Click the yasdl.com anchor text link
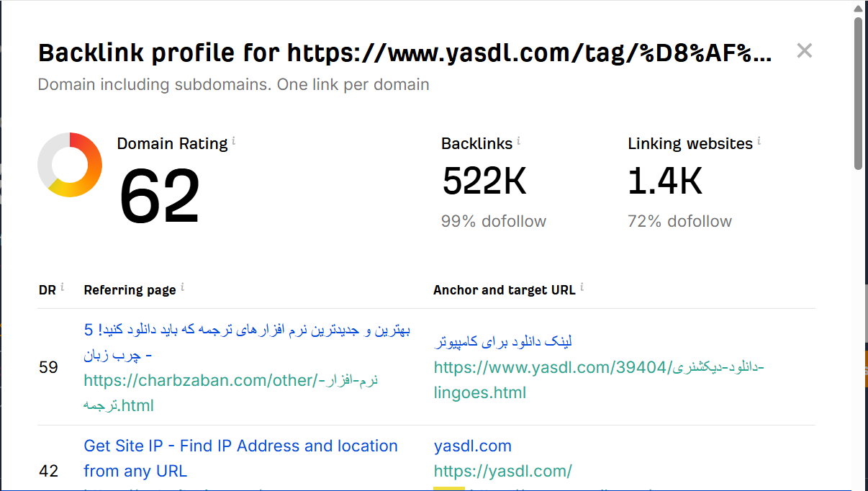The width and height of the screenshot is (868, 491). (x=472, y=446)
